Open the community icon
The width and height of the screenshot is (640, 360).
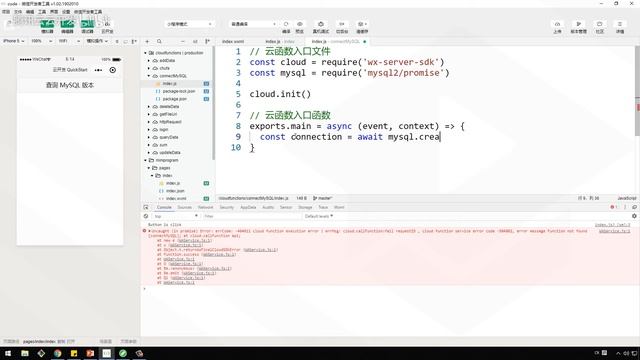(x=600, y=24)
